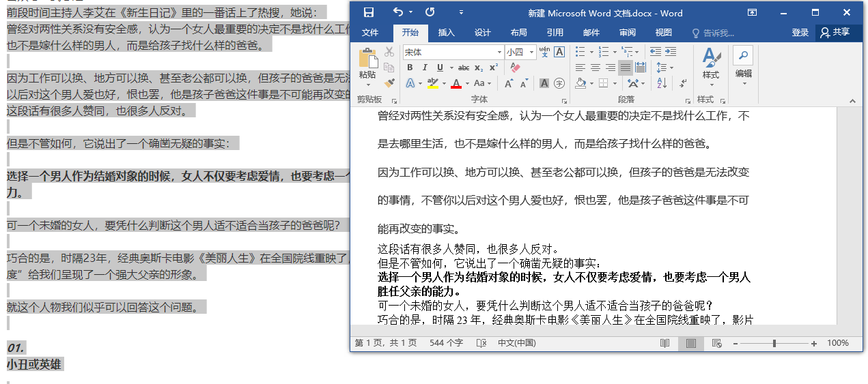Increase font size with grow font icon
The width and height of the screenshot is (868, 384).
pos(509,83)
